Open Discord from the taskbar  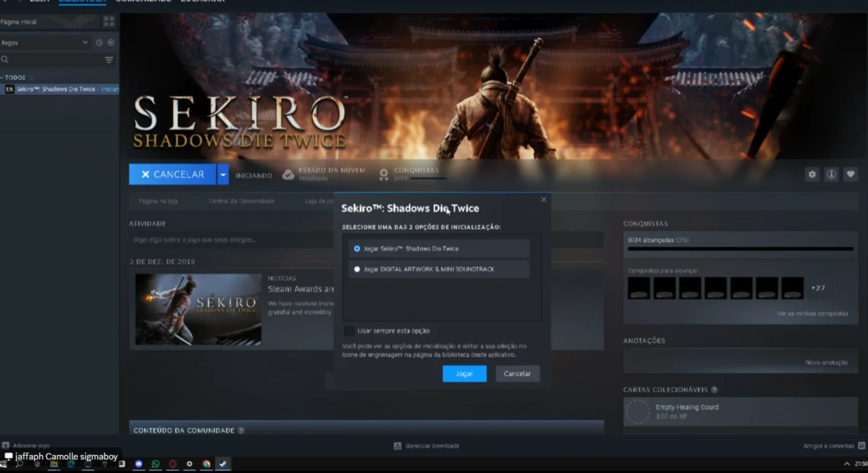click(139, 464)
